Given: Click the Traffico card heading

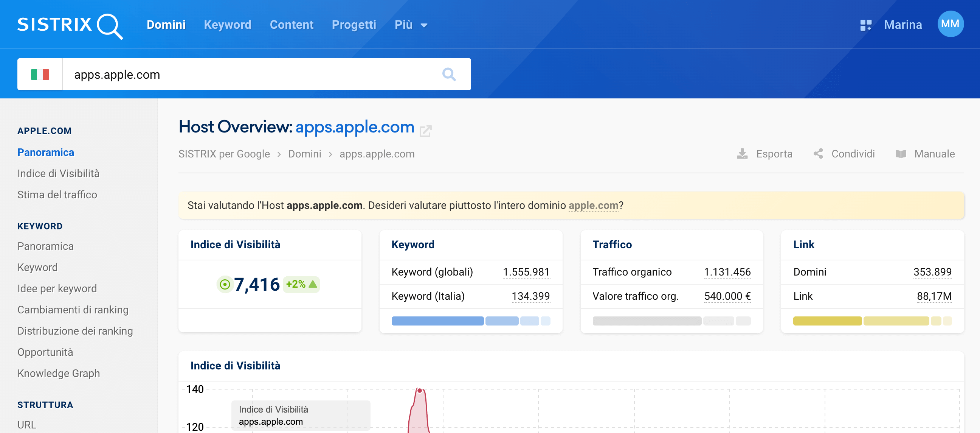Looking at the screenshot, I should coord(612,245).
